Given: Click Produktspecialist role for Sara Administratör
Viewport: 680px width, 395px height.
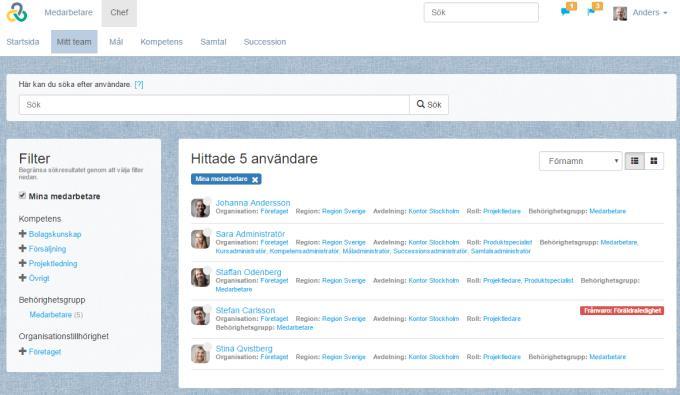Looking at the screenshot, I should [x=507, y=242].
